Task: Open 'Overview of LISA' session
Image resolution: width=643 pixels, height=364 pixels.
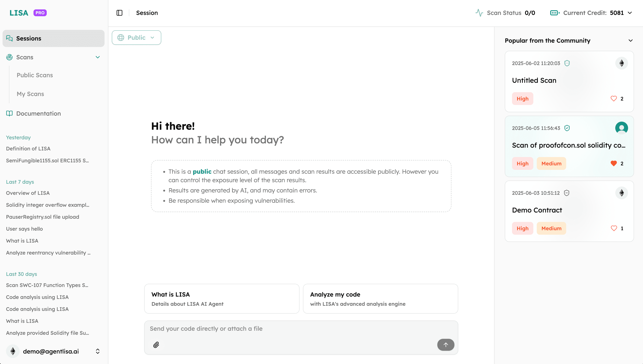Action: pyautogui.click(x=28, y=193)
